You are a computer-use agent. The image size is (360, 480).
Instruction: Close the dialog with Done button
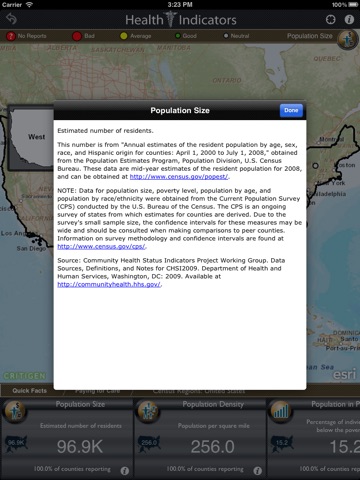click(x=291, y=110)
